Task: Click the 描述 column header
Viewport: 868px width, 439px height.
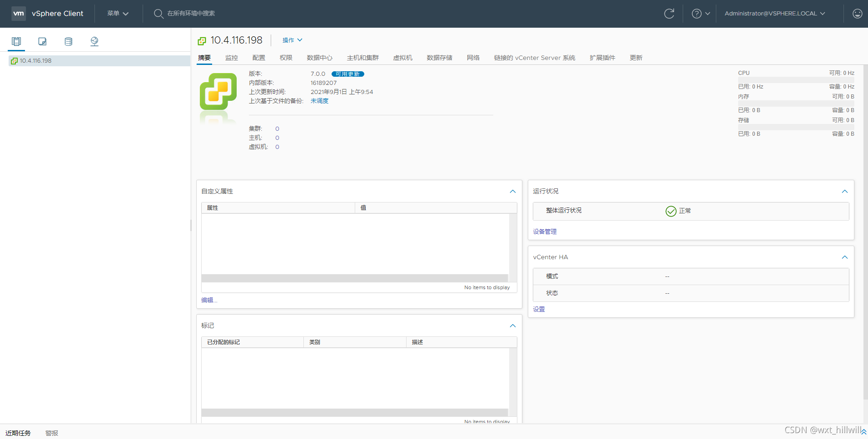Action: pos(461,342)
